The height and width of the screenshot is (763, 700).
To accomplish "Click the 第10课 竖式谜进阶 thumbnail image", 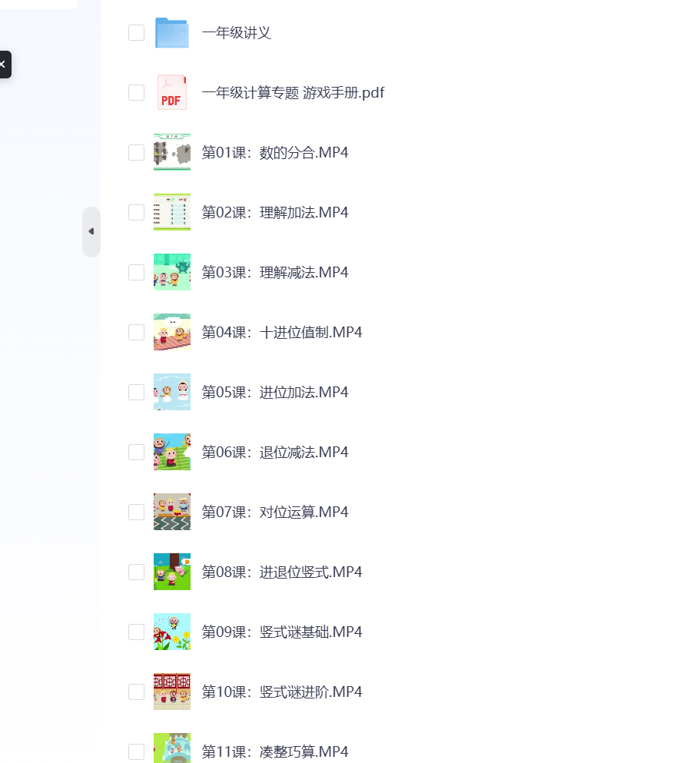I will [171, 692].
